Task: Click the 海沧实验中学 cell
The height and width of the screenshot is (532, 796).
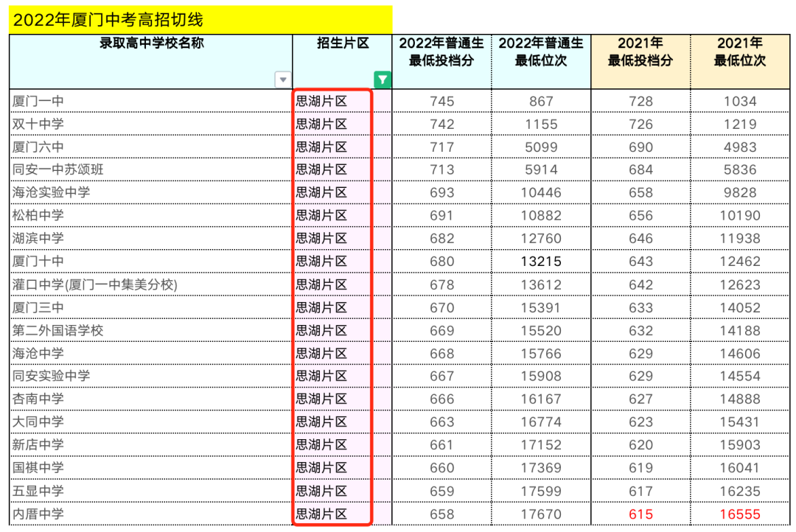Action: coord(151,192)
